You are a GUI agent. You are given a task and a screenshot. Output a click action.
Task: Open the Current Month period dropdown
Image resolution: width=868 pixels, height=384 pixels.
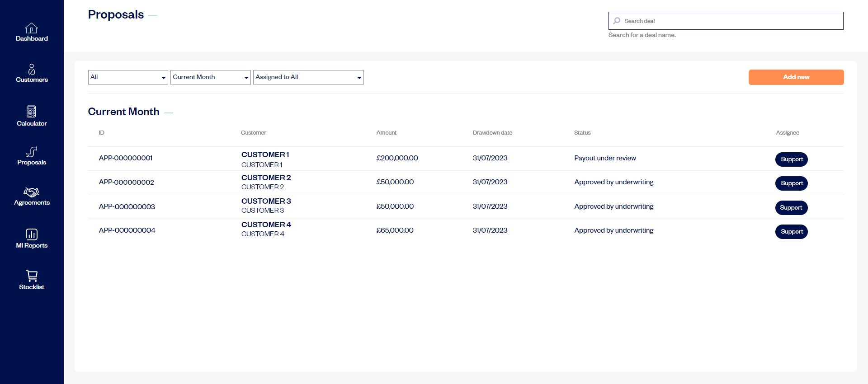(x=210, y=77)
